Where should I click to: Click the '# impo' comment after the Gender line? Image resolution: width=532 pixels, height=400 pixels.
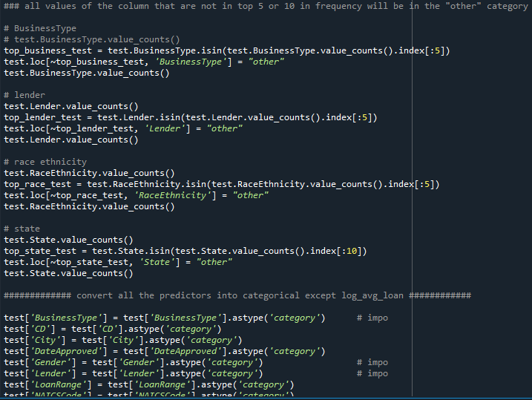(x=372, y=363)
